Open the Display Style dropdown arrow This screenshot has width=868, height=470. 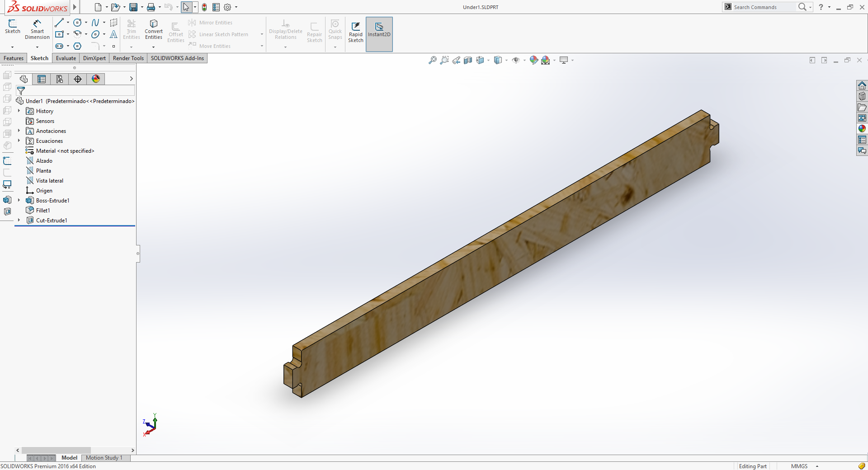pos(506,60)
